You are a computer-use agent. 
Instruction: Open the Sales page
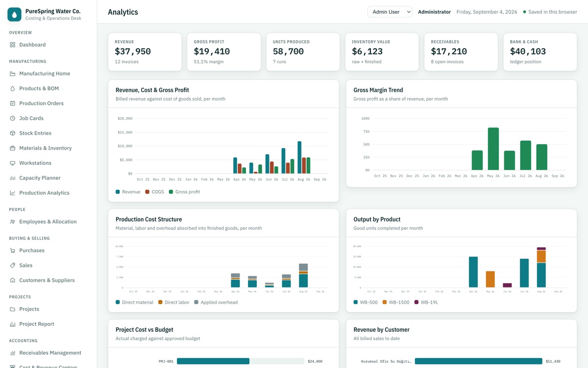tap(49, 265)
